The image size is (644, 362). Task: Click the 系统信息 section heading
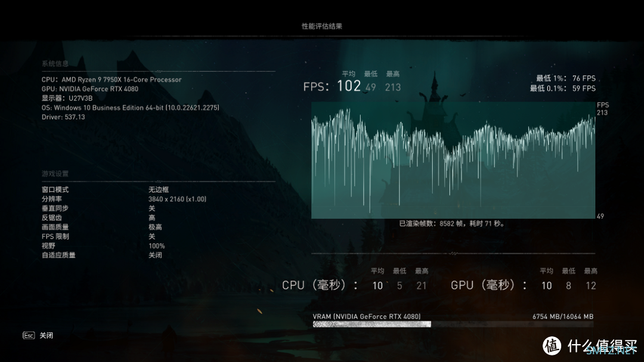pos(55,64)
